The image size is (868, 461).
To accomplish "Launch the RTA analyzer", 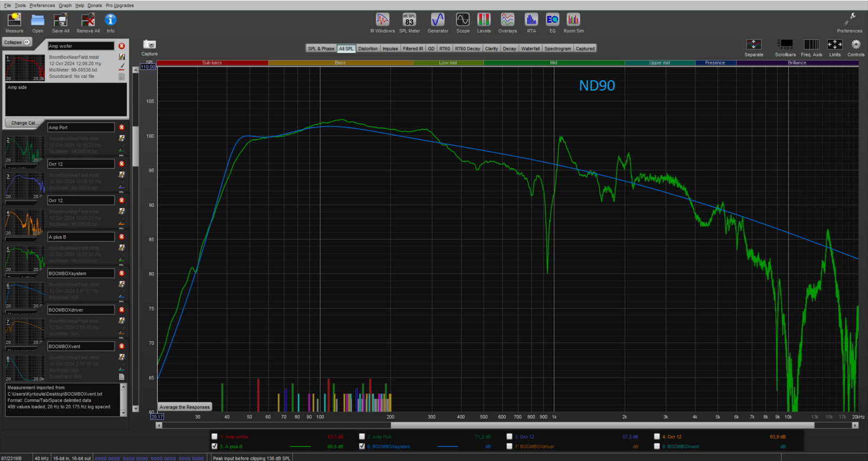I will coord(531,23).
